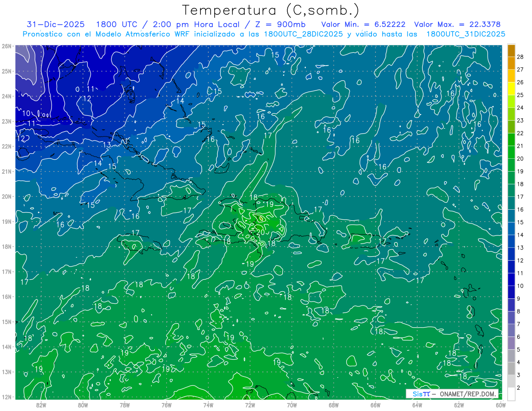Screen dimensions: 532x411
Task: Select the "1800UTC_28DIC2025" initialization time text
Action: [x=303, y=34]
